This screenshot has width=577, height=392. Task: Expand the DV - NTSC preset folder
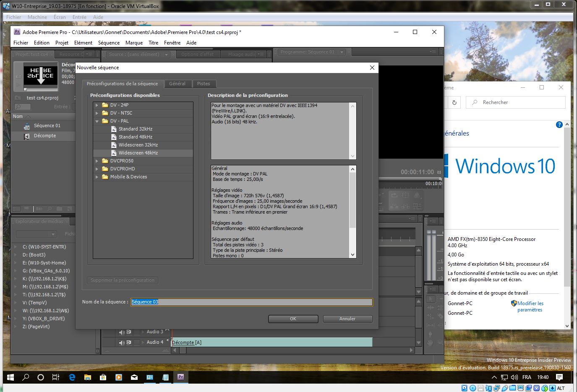click(97, 113)
